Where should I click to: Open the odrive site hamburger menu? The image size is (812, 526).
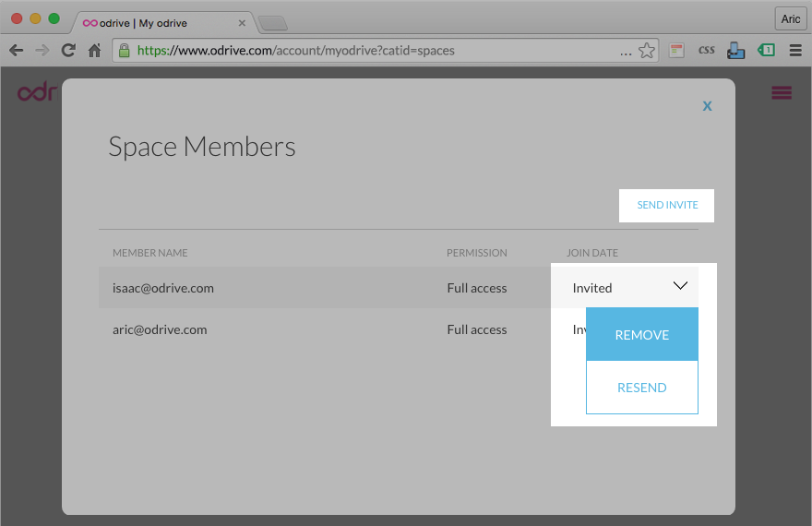point(782,92)
